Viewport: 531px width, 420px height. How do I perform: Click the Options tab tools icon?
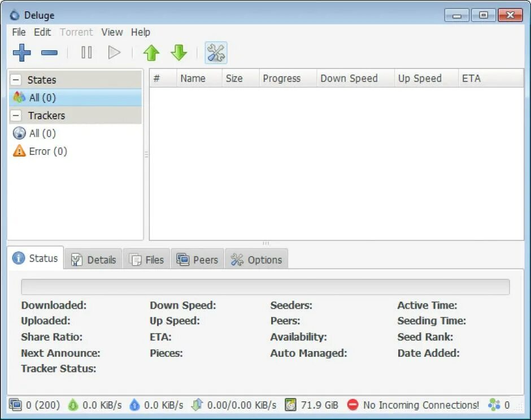pos(237,259)
